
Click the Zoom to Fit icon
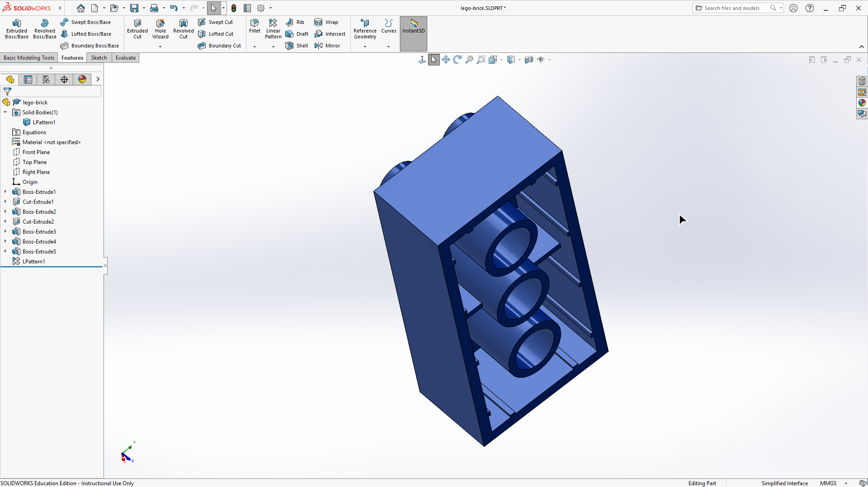pyautogui.click(x=469, y=60)
